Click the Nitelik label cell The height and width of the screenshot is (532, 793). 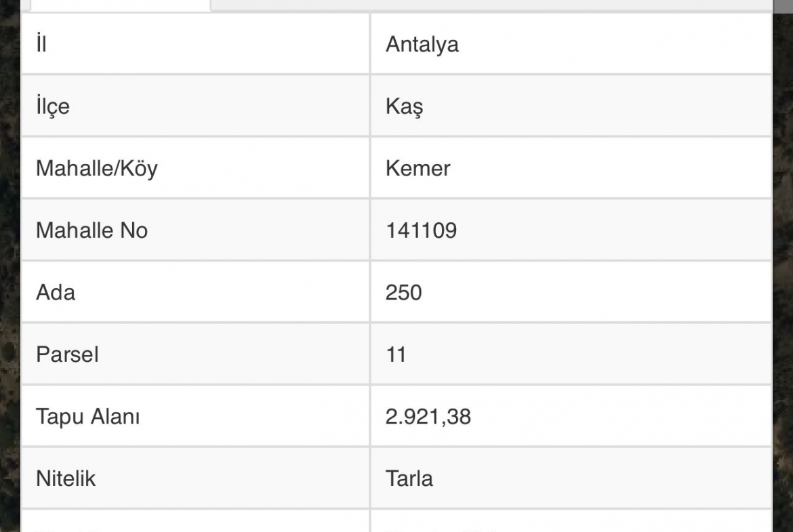click(196, 478)
